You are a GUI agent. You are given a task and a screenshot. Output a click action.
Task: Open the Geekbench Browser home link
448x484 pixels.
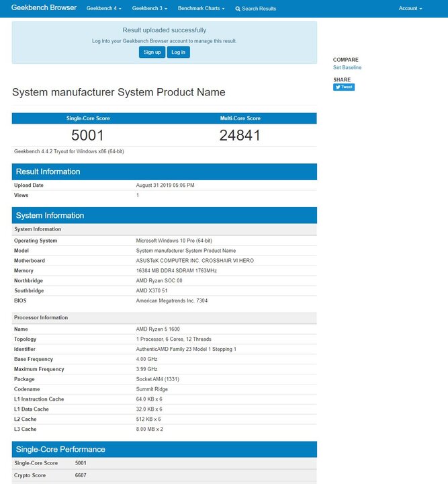pyautogui.click(x=44, y=7)
